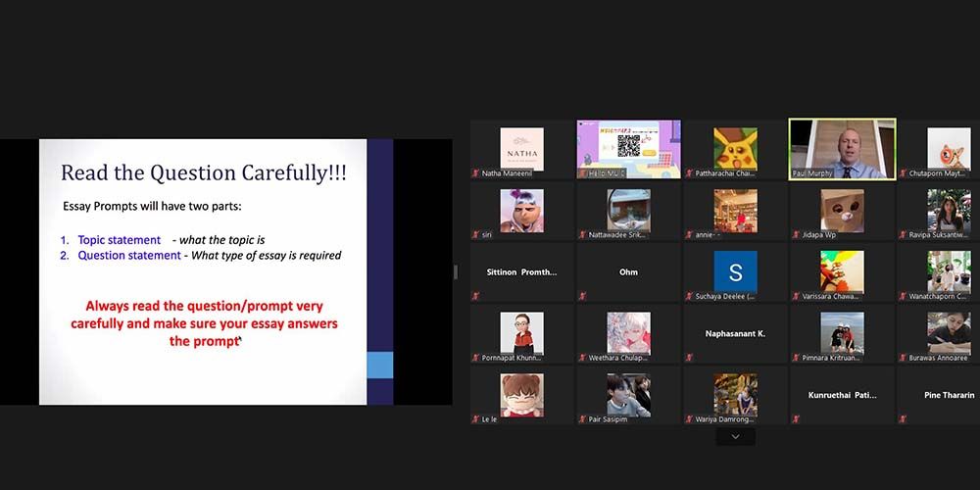Click the muted mic icon for Jidapa Wp
Image resolution: width=980 pixels, height=490 pixels.
tap(796, 235)
